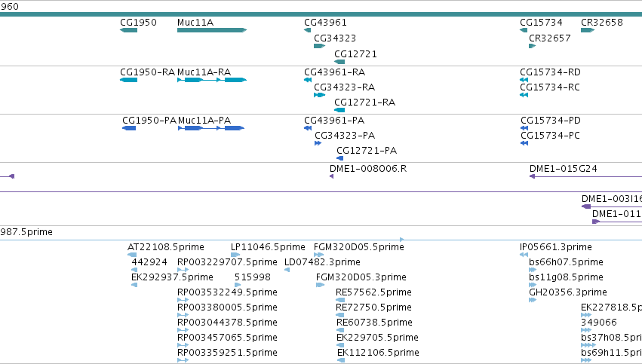Select the CG15734-PC protein glyph
This screenshot has width=642, height=364.
[524, 143]
